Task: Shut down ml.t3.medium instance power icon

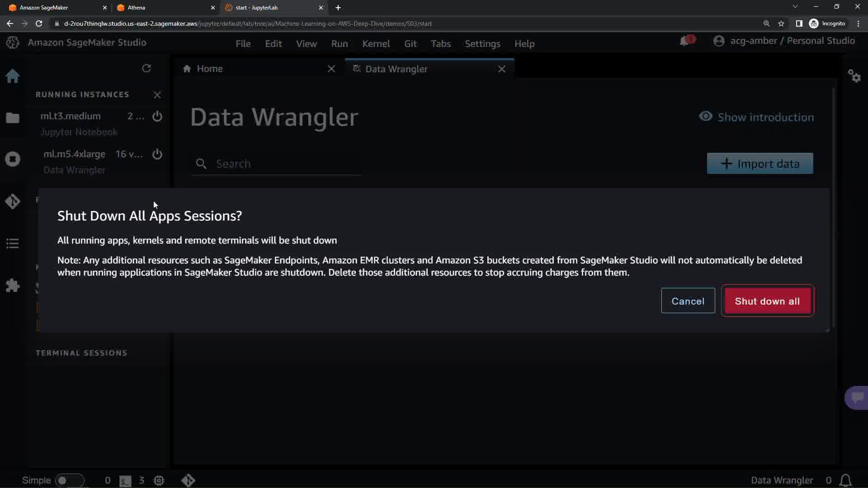Action: pos(157,116)
